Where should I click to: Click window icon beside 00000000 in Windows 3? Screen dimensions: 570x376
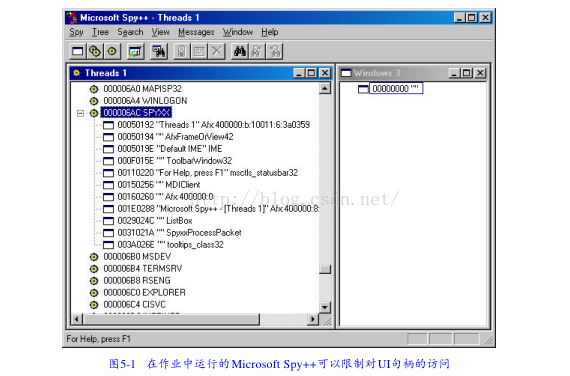363,89
